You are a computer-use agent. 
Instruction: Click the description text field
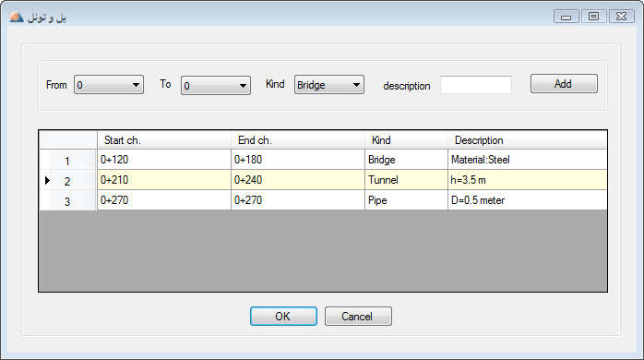[476, 85]
